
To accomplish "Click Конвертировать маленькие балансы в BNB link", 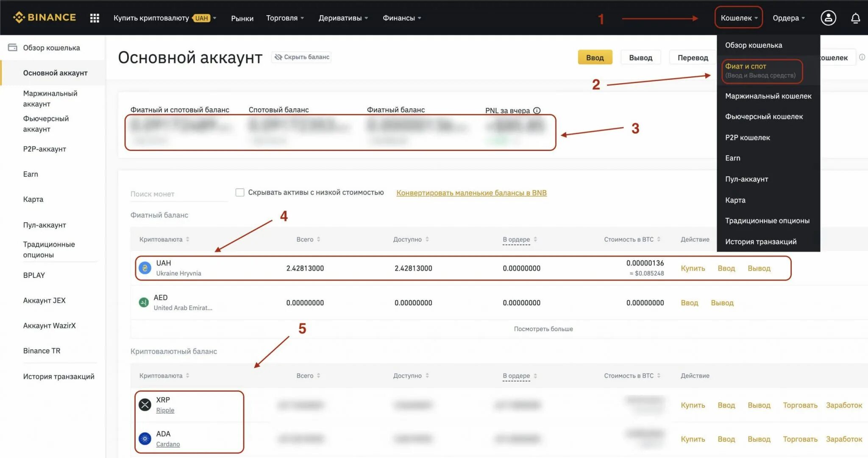I will click(x=471, y=192).
